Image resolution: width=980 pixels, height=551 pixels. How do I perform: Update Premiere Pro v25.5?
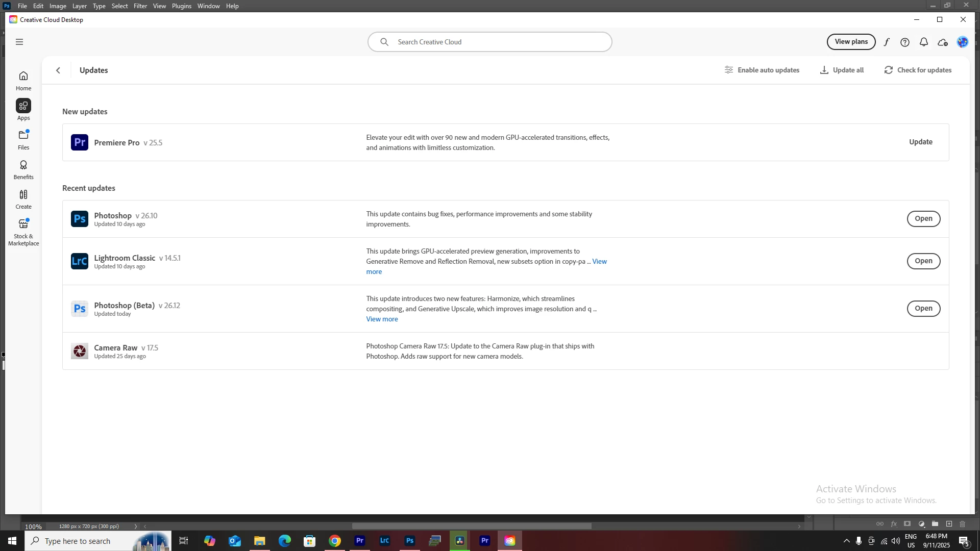920,142
